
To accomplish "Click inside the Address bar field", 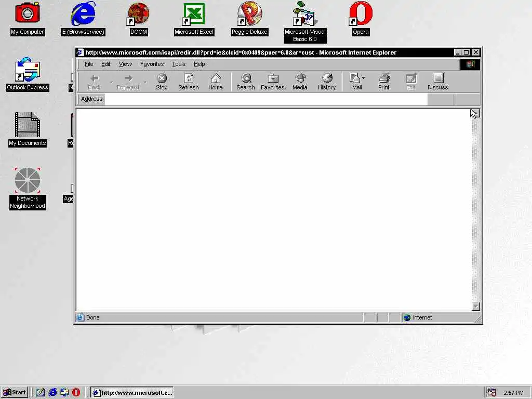I will [x=266, y=99].
